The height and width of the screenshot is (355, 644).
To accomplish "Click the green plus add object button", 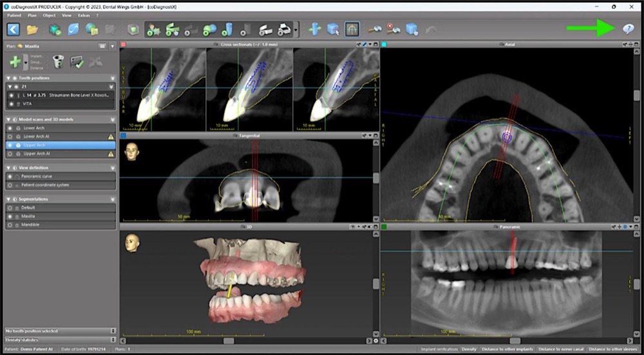I will click(15, 62).
